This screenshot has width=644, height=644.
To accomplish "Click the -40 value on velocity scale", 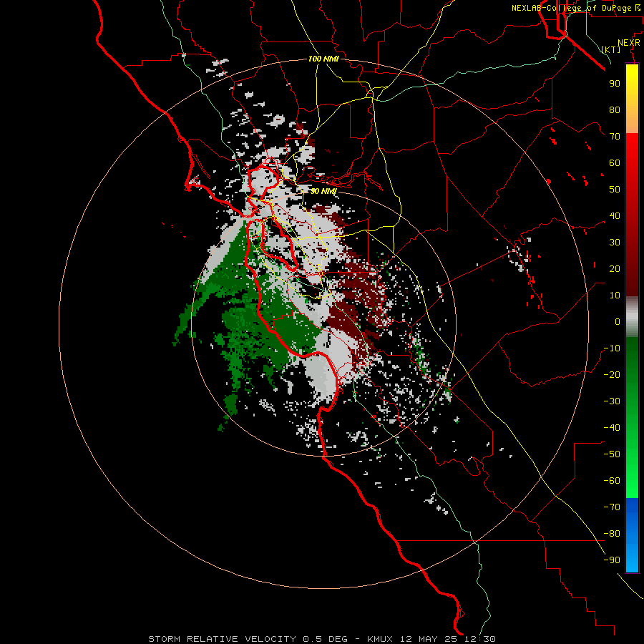I will point(612,428).
